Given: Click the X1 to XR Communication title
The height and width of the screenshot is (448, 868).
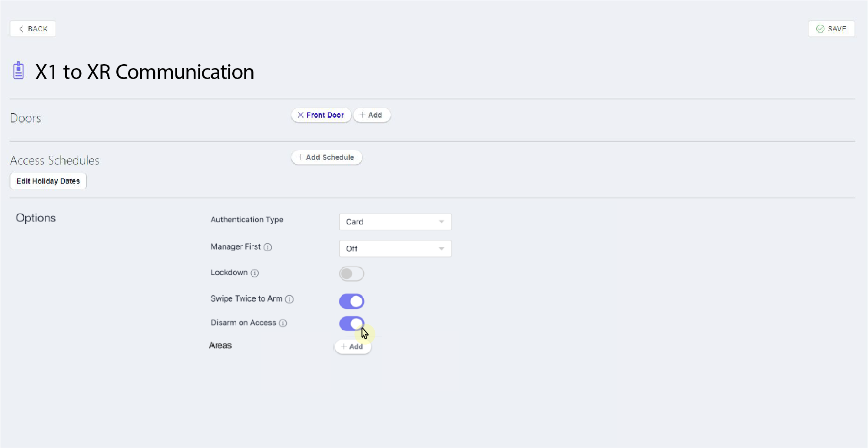Looking at the screenshot, I should coord(145,72).
